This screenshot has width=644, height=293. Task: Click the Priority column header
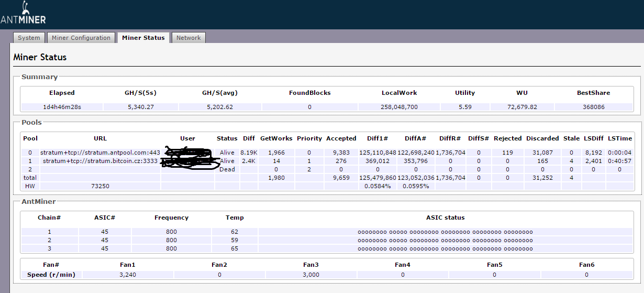click(309, 138)
